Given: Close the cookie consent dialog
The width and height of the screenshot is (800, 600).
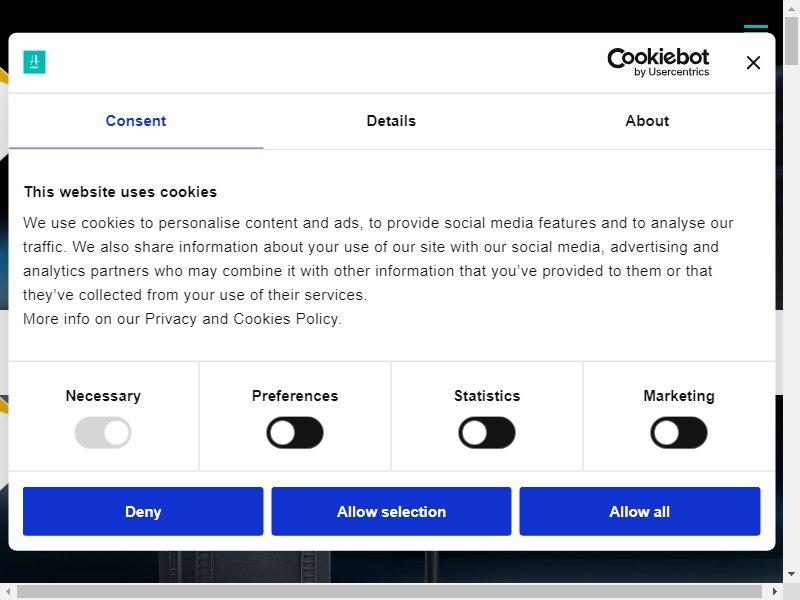Looking at the screenshot, I should tap(753, 63).
